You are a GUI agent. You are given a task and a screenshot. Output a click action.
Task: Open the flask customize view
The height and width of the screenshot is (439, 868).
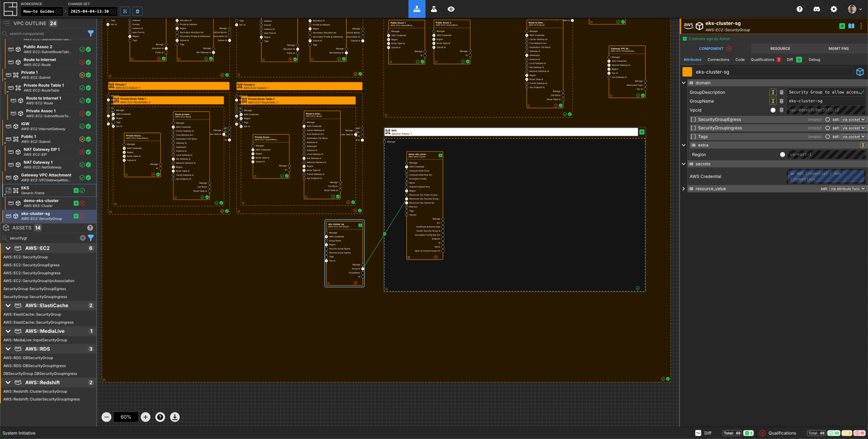(434, 9)
